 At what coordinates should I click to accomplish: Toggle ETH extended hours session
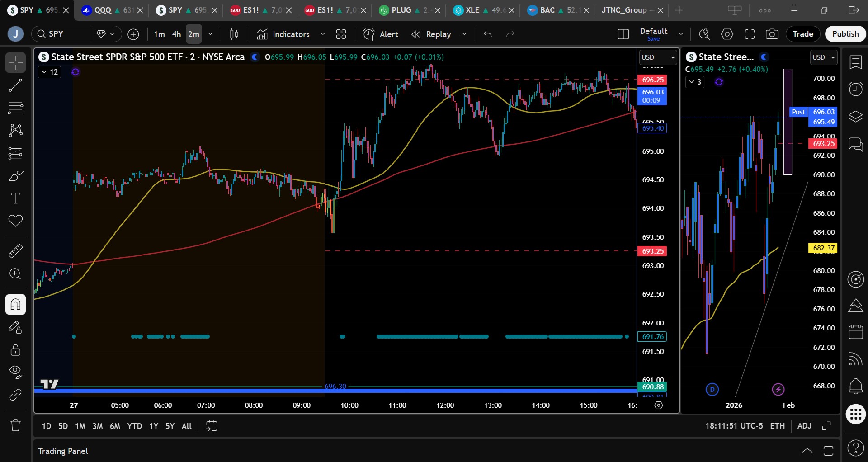(x=777, y=426)
